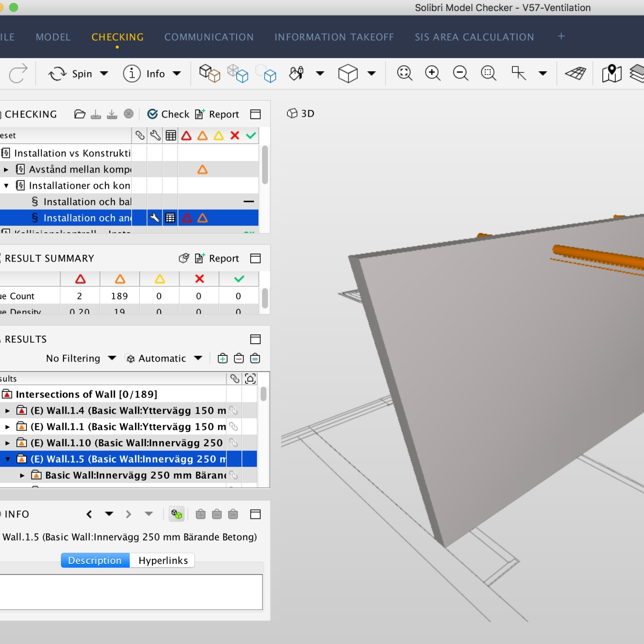The height and width of the screenshot is (644, 644).
Task: Expand the Wall.1.10 Innervägg result
Action: pos(7,443)
